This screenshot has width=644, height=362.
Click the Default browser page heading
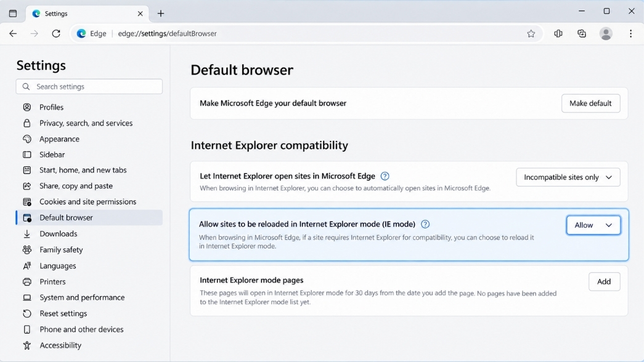click(242, 70)
